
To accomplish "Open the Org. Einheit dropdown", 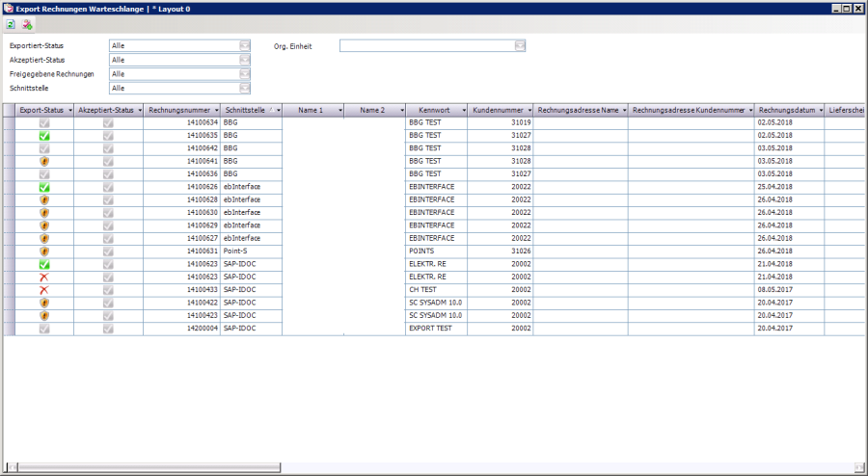I will 520,45.
